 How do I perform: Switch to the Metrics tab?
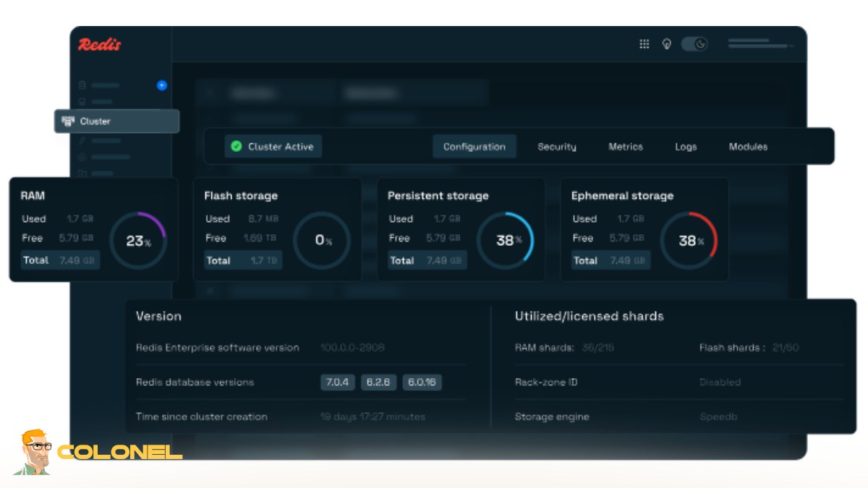point(625,146)
